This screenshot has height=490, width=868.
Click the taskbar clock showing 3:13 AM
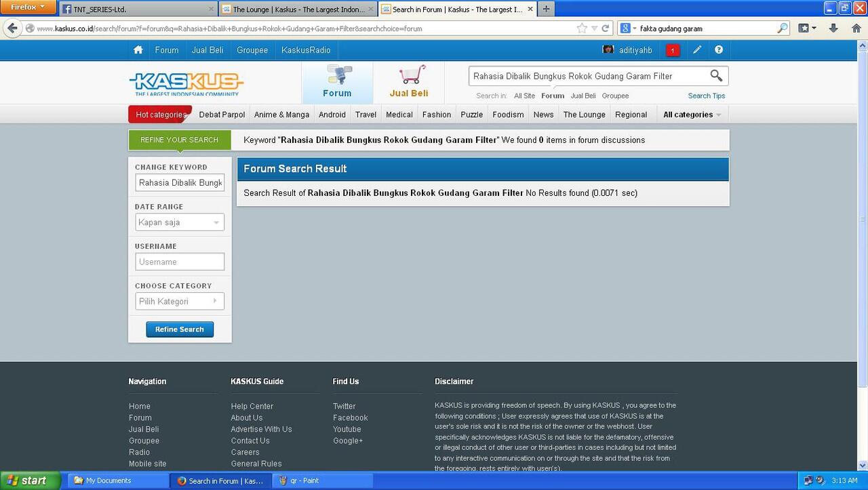point(845,481)
